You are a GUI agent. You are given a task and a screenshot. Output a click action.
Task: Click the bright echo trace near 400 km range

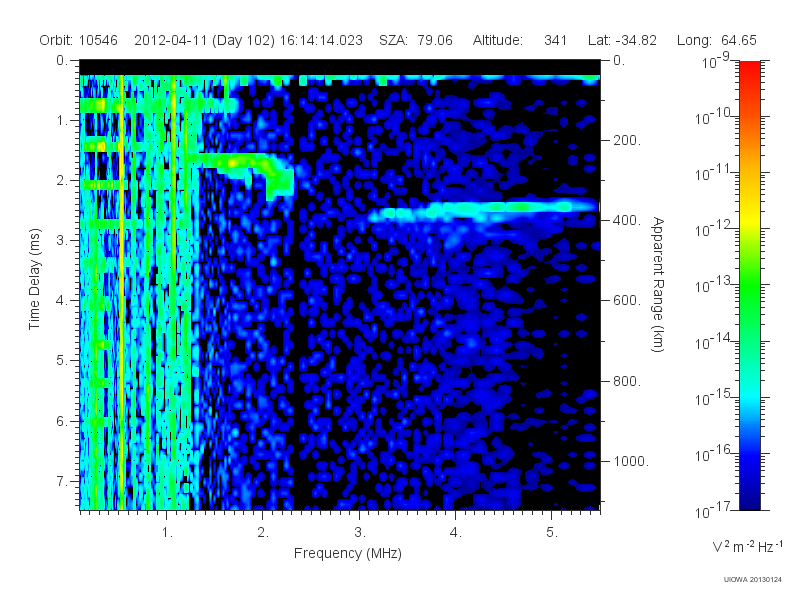click(482, 210)
